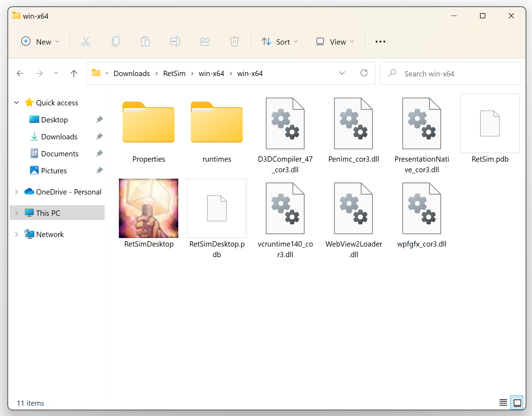Click Downloads in the address breadcrumb
532x416 pixels.
tap(132, 74)
